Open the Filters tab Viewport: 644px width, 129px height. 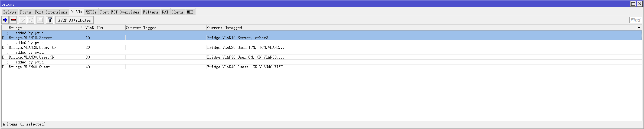[151, 12]
